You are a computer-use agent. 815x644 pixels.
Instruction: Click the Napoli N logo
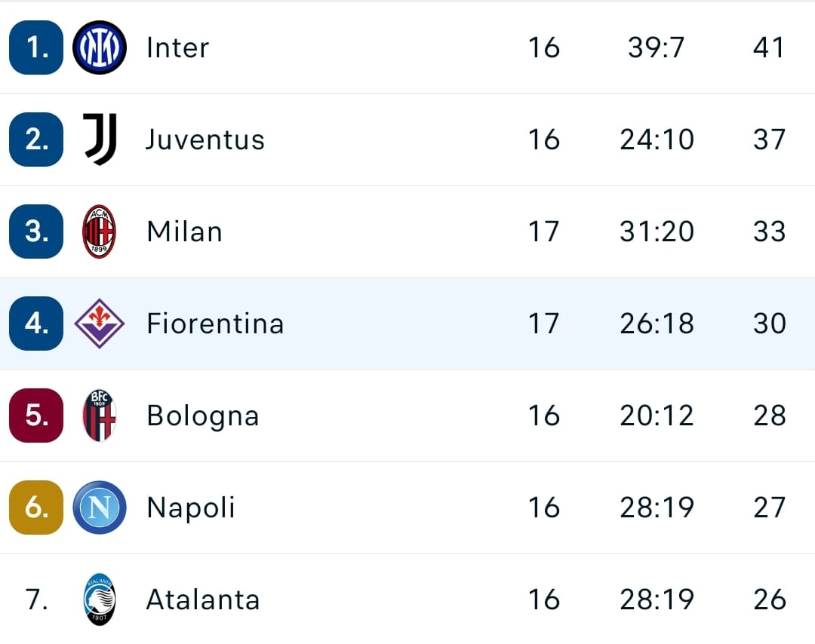click(100, 508)
